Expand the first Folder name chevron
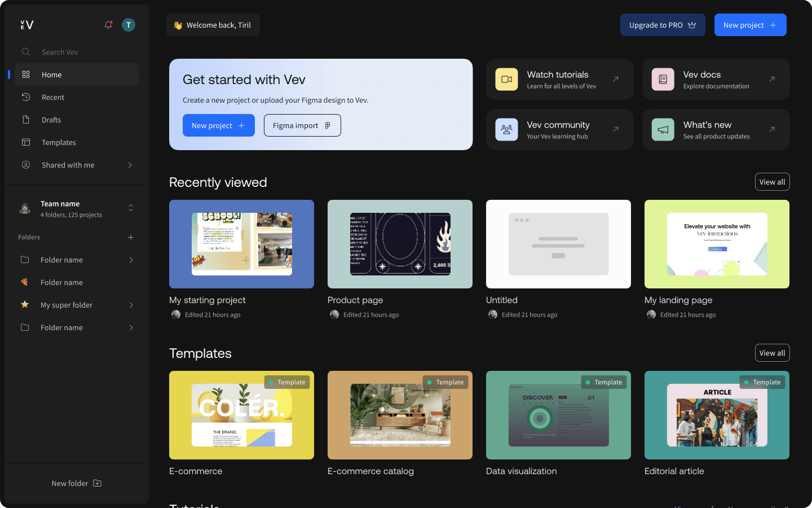This screenshot has height=508, width=812. point(131,260)
